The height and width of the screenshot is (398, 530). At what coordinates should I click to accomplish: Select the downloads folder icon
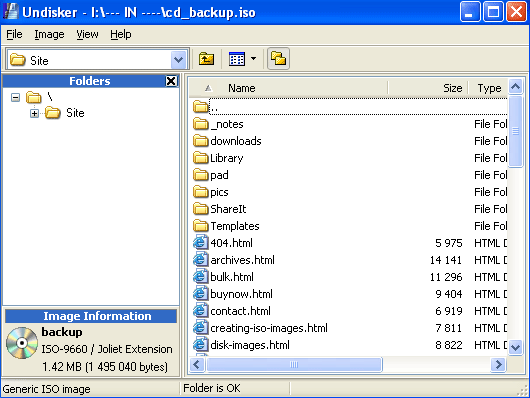[200, 141]
